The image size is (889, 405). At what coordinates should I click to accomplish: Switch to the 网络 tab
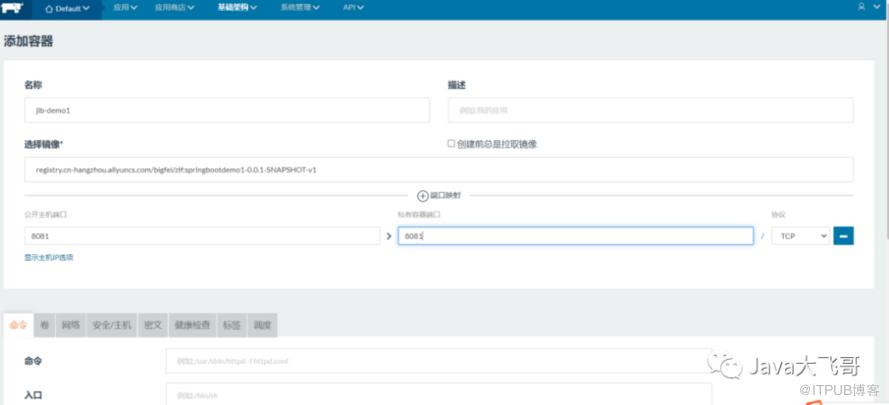point(70,325)
